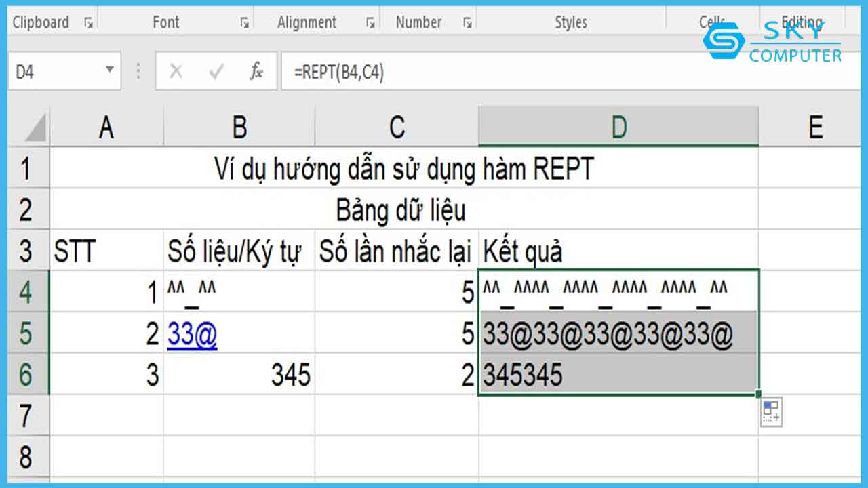
Task: Click cell B6 containing 345
Action: (x=239, y=375)
